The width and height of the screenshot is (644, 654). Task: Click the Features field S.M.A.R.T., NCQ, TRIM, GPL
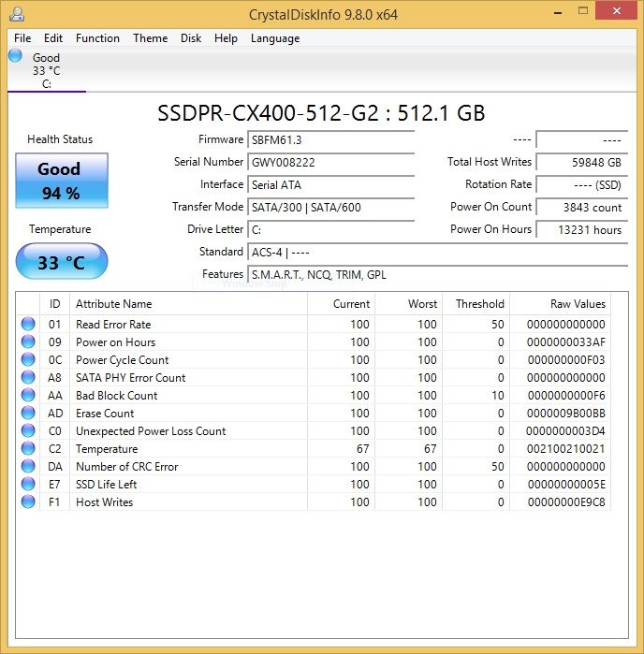(x=438, y=275)
